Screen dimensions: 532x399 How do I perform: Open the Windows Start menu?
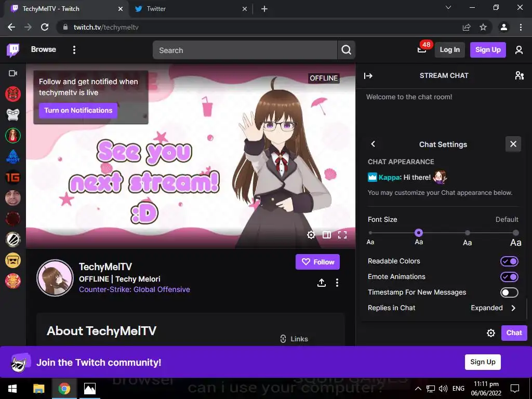coord(12,389)
